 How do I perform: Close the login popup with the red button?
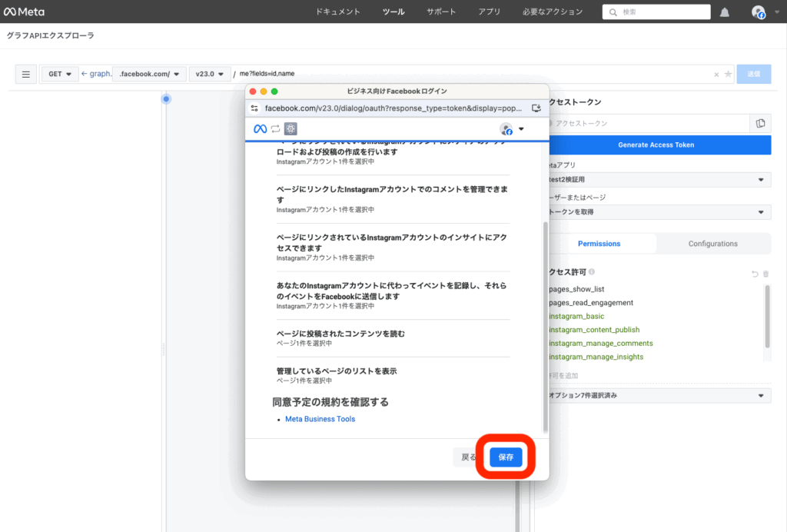[253, 91]
